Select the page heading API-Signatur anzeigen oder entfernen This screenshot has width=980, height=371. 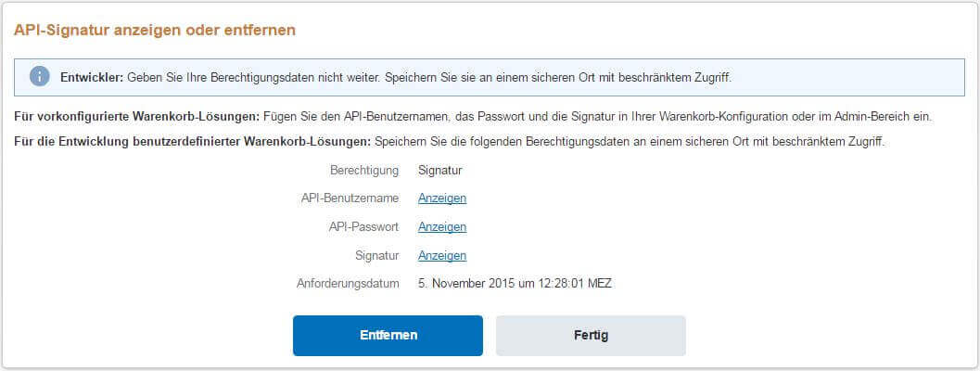pos(155,30)
